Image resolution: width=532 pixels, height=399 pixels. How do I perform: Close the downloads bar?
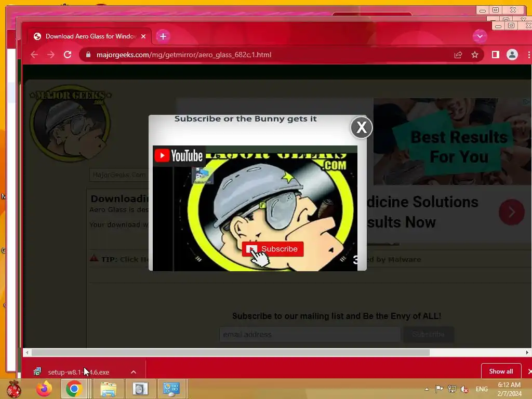[x=529, y=372]
